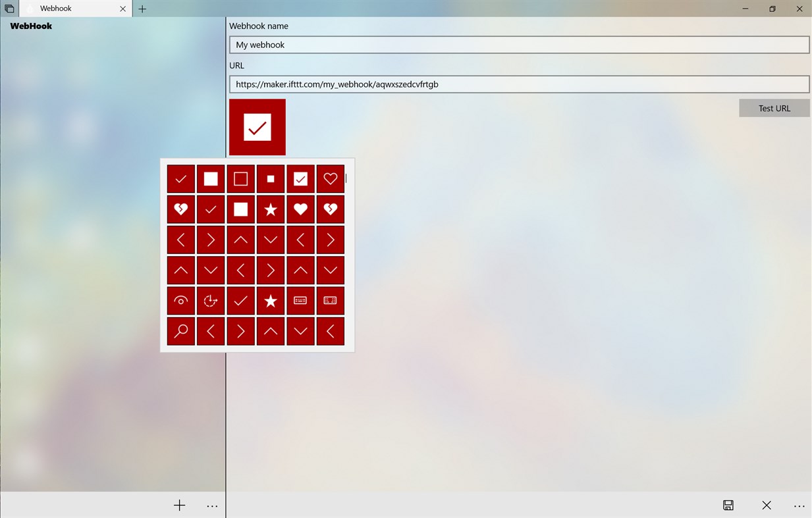The width and height of the screenshot is (812, 518).
Task: Choose the small filled square icon
Action: (x=270, y=178)
